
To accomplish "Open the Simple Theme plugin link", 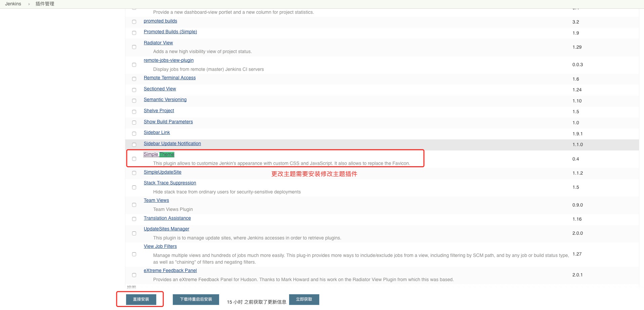I will click(159, 154).
